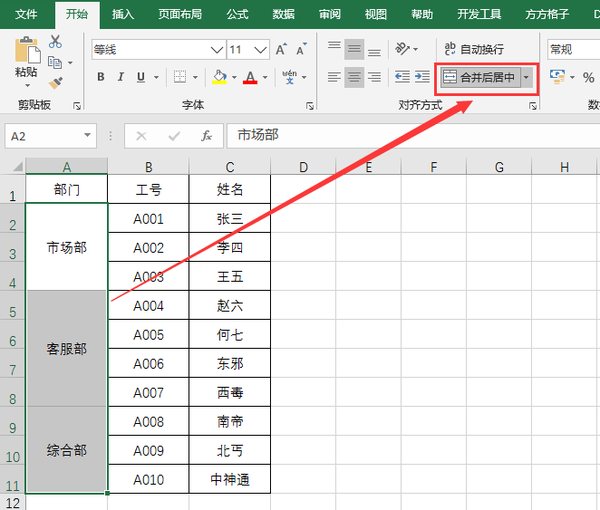Image resolution: width=600 pixels, height=510 pixels.
Task: Toggle Bold formatting
Action: pyautogui.click(x=101, y=77)
